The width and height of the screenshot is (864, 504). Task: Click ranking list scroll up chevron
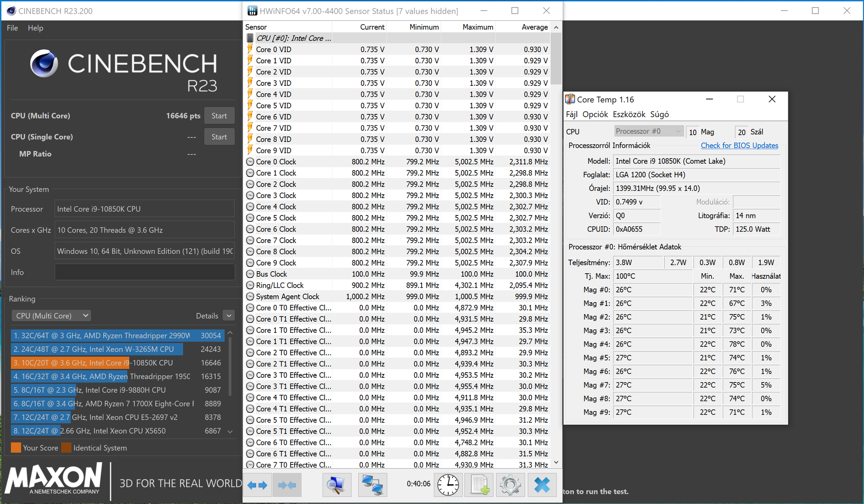[230, 333]
